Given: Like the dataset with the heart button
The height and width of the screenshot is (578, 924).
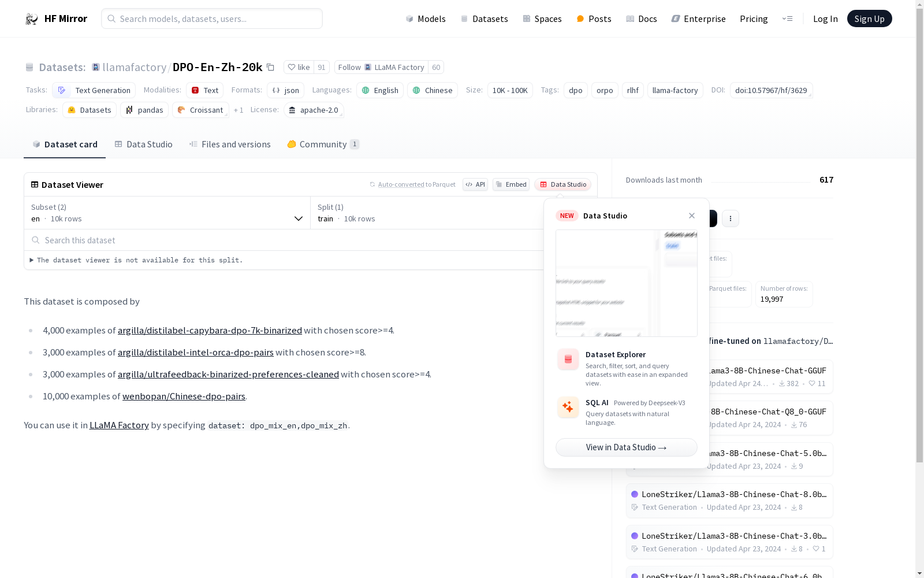Looking at the screenshot, I should [299, 67].
